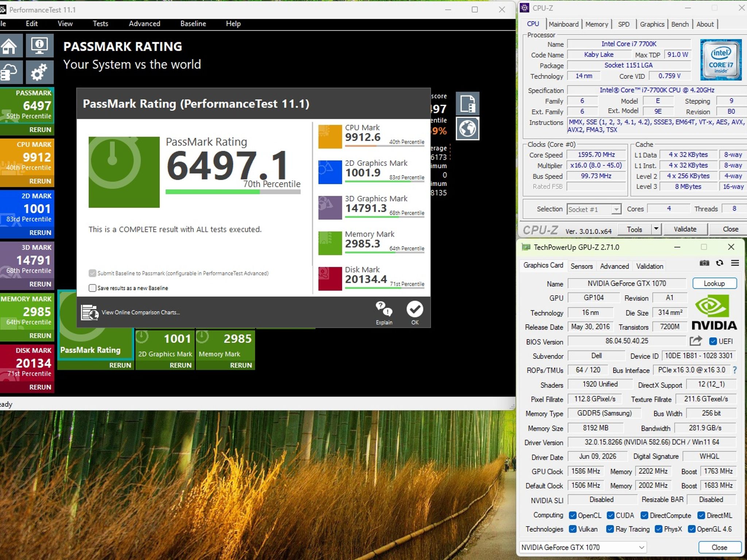Open the settings gears icon in PerformanceTest

pyautogui.click(x=40, y=72)
